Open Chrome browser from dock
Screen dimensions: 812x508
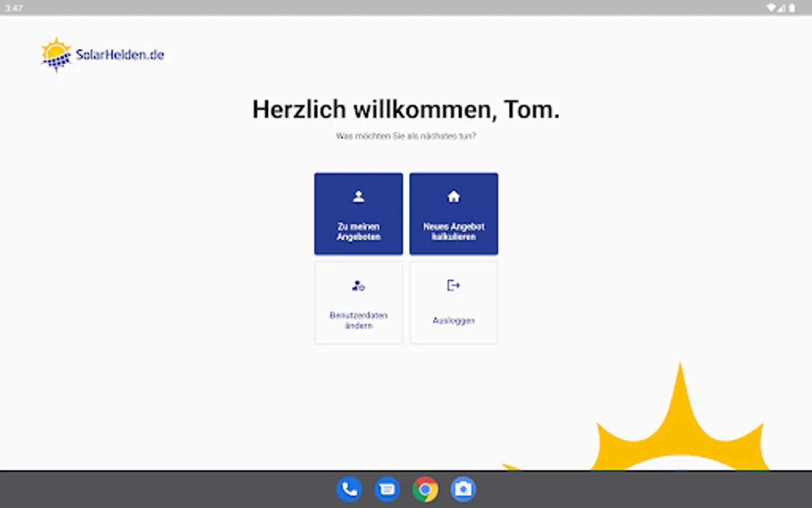pos(425,489)
